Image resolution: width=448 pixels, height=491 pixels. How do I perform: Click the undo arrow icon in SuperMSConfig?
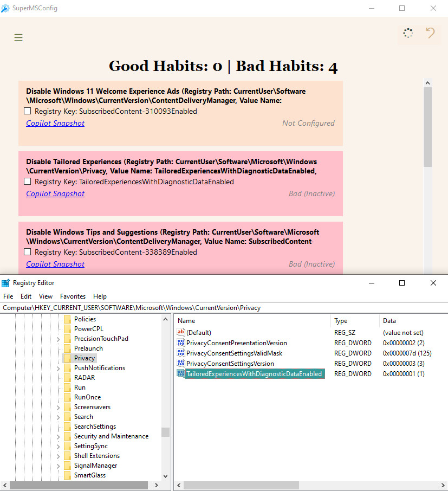coord(430,33)
